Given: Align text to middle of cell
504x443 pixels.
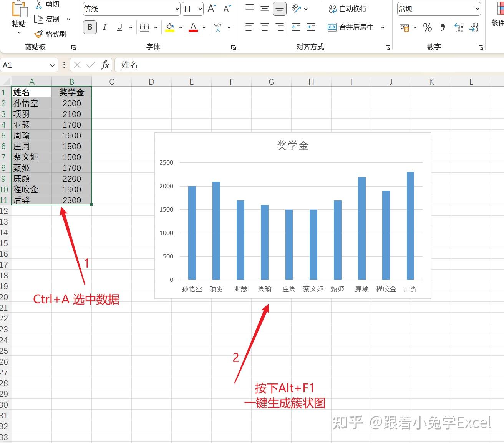Looking at the screenshot, I should coord(265,8).
